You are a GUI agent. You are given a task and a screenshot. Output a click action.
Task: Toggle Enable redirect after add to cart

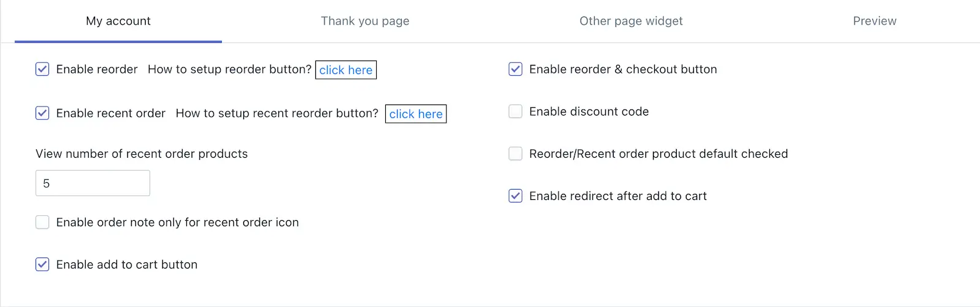coord(516,196)
